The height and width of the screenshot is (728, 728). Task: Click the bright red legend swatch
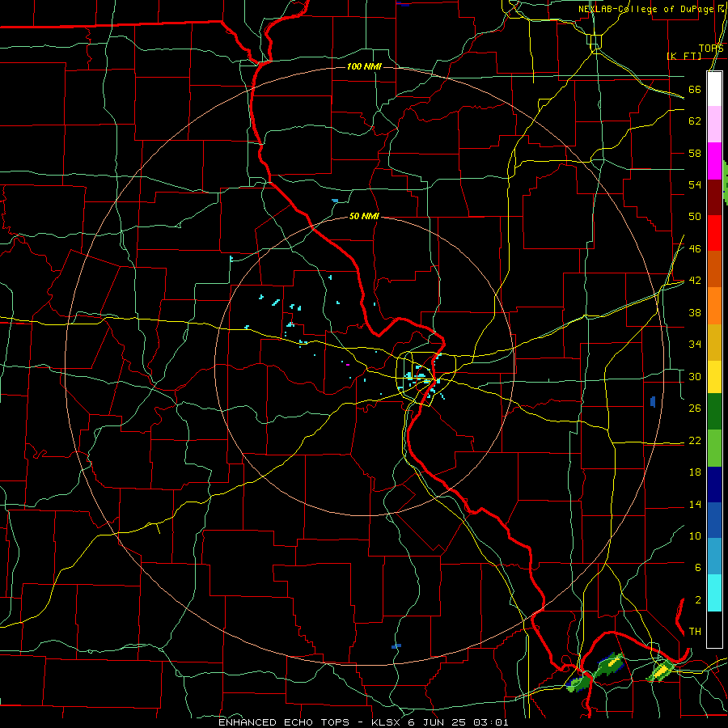714,233
